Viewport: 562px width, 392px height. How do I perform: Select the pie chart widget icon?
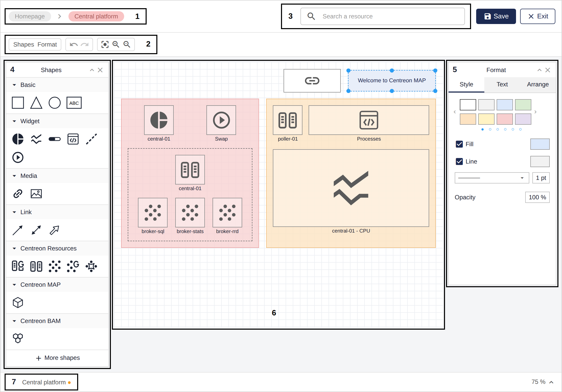[x=18, y=139]
